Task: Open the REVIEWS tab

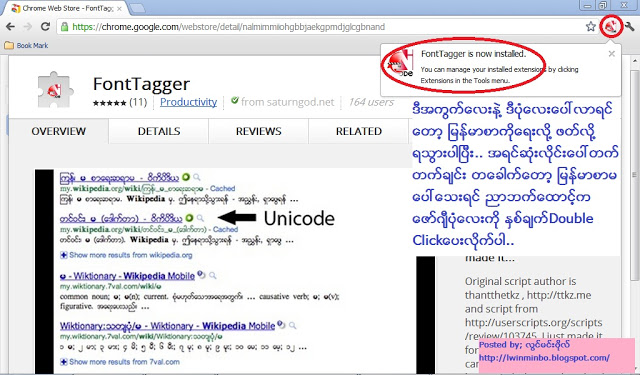Action: (259, 131)
